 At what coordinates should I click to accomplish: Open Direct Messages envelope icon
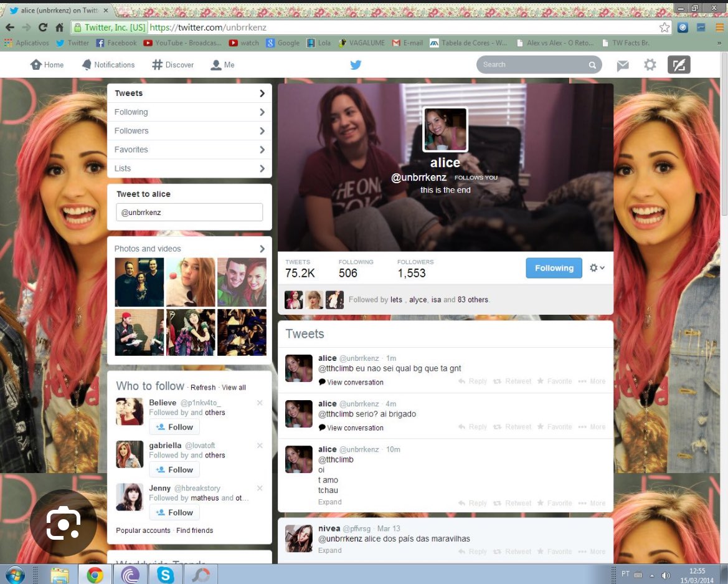coord(622,65)
